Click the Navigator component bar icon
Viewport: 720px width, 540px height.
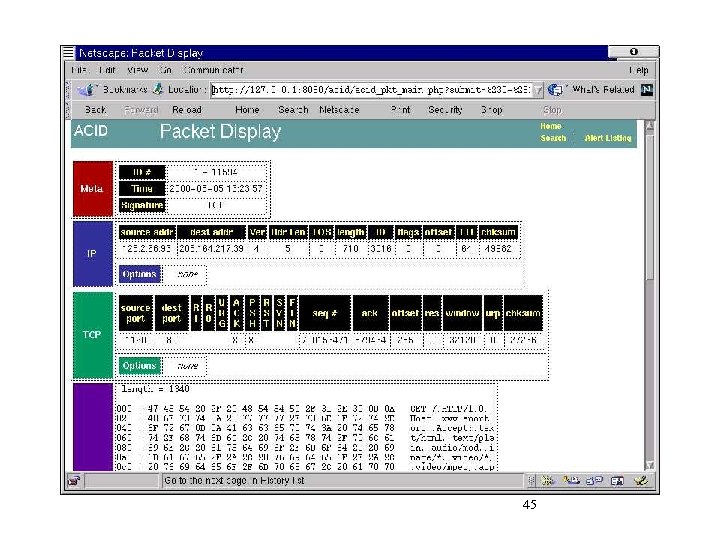(x=547, y=481)
